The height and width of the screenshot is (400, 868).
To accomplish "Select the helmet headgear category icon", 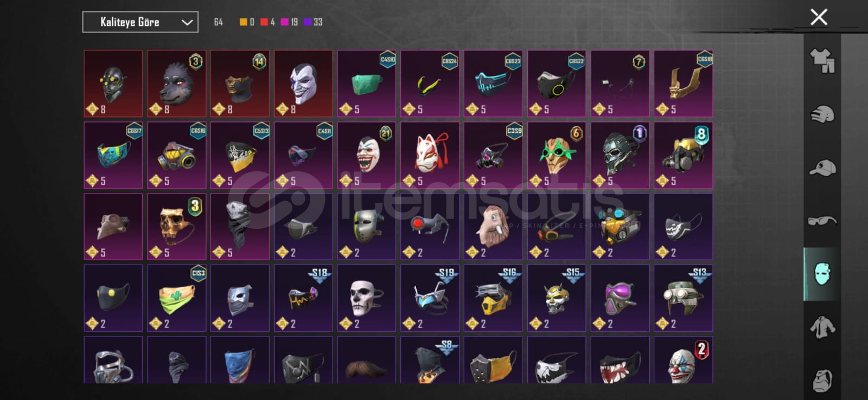I will point(822,114).
